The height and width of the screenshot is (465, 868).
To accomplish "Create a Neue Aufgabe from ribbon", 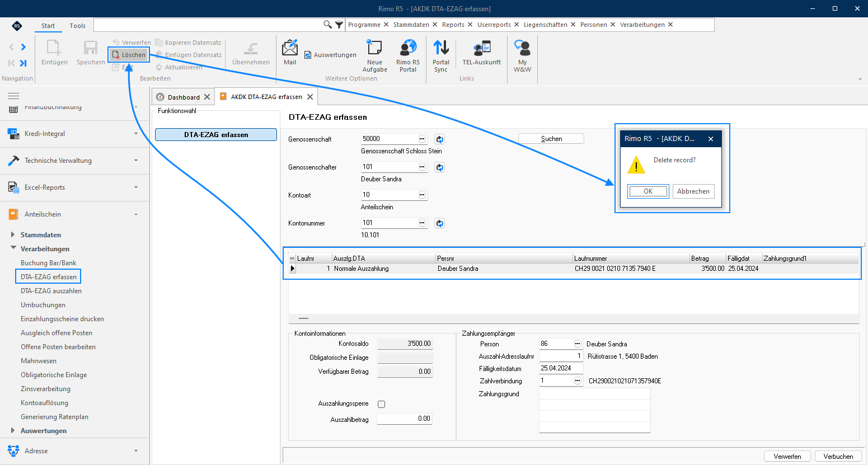I will 374,56.
